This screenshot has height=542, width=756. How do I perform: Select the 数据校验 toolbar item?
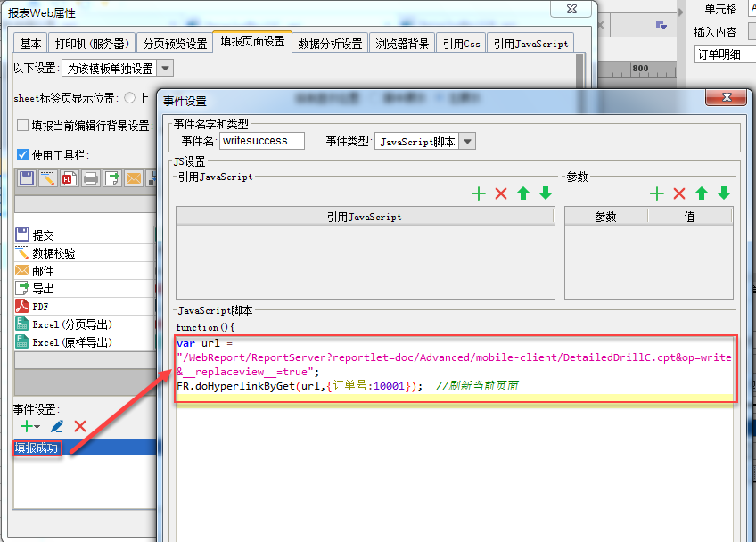click(x=85, y=252)
